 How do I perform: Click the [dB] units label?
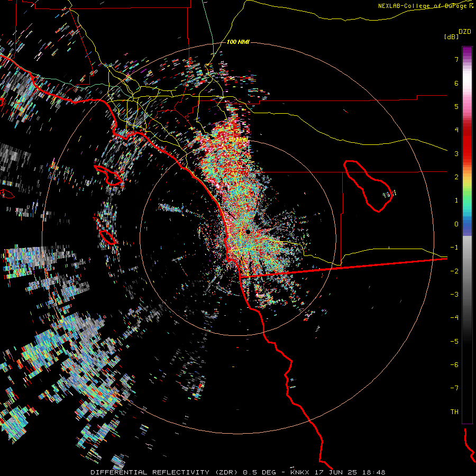(x=451, y=36)
